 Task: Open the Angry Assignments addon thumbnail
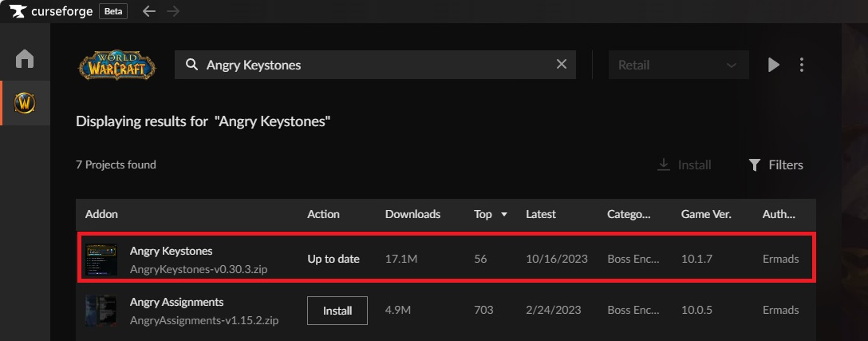(101, 311)
